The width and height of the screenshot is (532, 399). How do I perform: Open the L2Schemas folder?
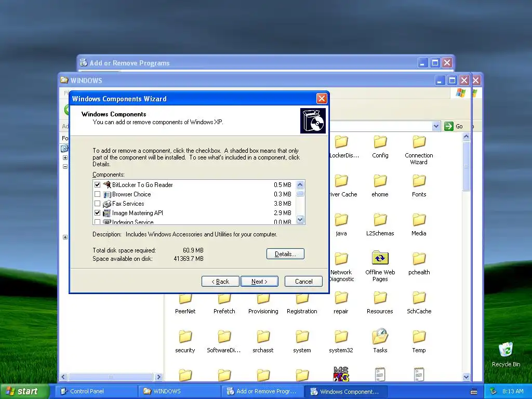click(x=380, y=220)
